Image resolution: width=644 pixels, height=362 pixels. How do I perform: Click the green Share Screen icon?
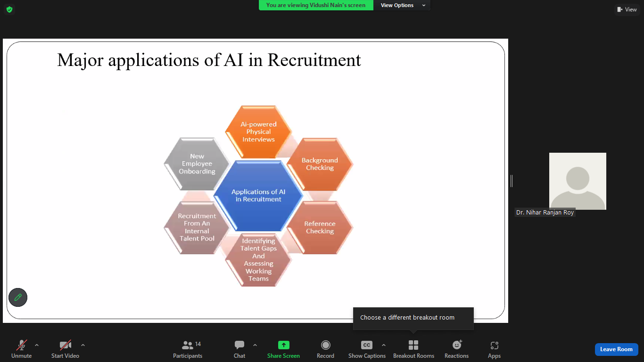(283, 345)
